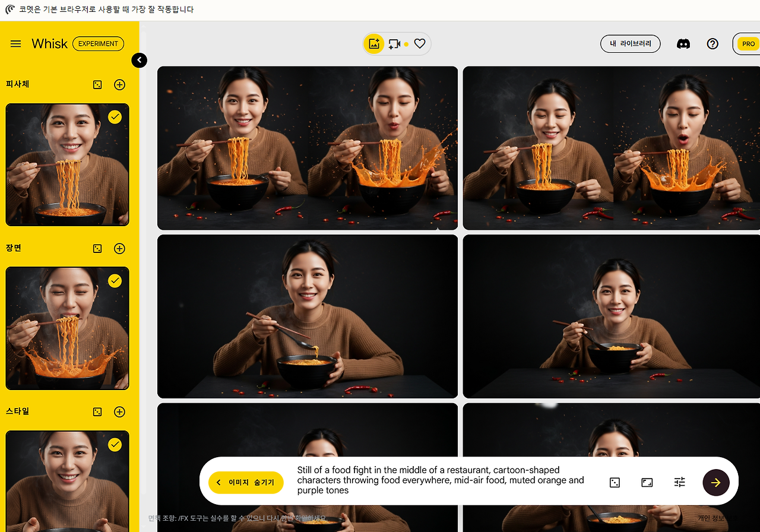Open 내 라이브러리
The height and width of the screenshot is (532, 760).
point(631,44)
